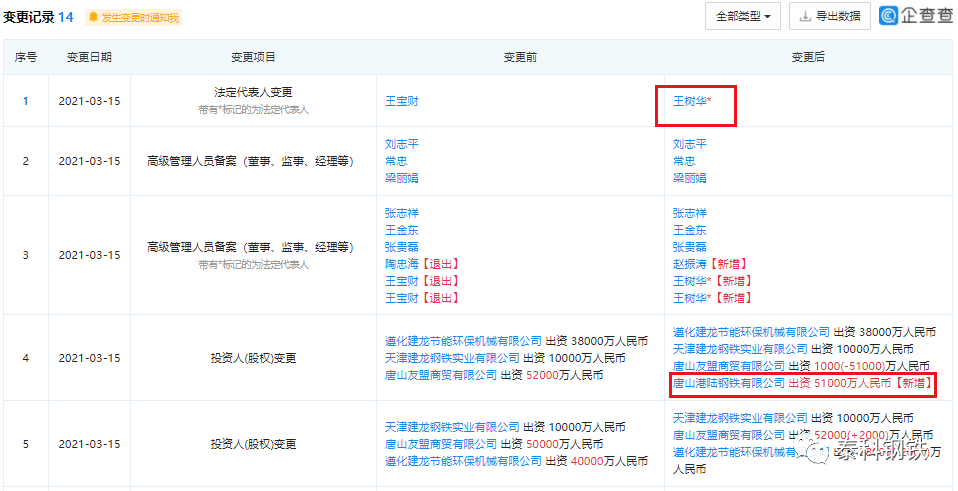Viewport: 958px width, 491px height.
Task: Open 陶忠涛【退出】 link
Action: click(422, 264)
